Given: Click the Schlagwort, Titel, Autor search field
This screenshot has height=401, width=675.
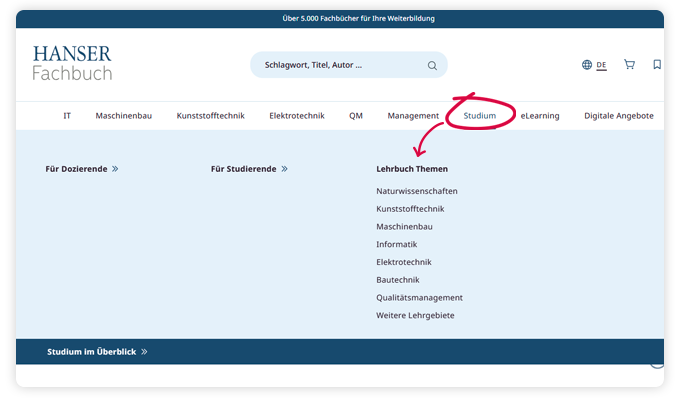Looking at the screenshot, I should coord(335,66).
